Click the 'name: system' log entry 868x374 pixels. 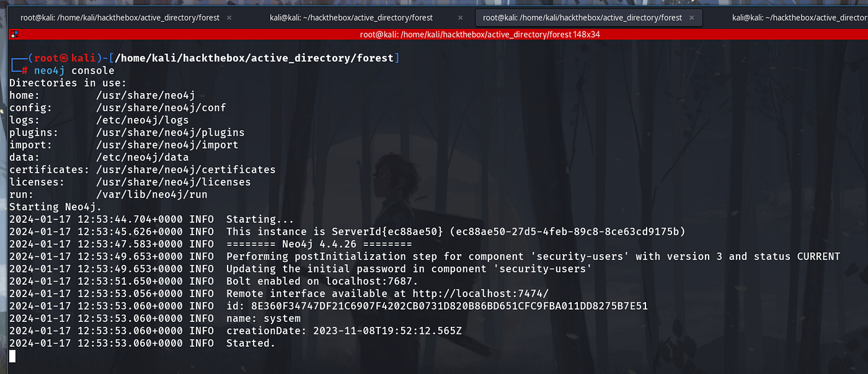pos(263,318)
